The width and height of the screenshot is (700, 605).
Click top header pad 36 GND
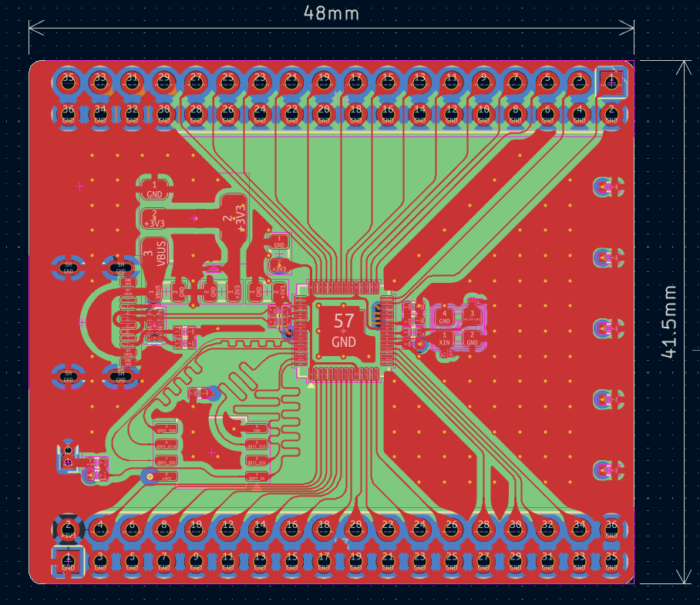(x=69, y=115)
